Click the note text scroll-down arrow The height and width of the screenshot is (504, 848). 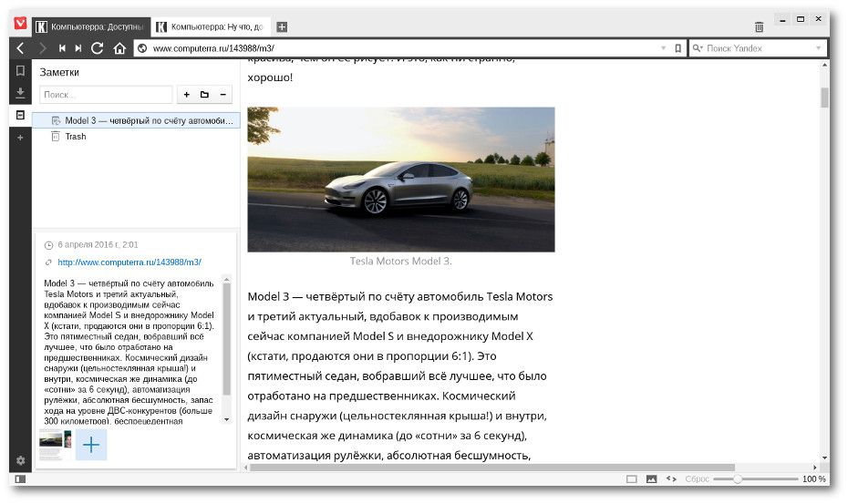227,419
